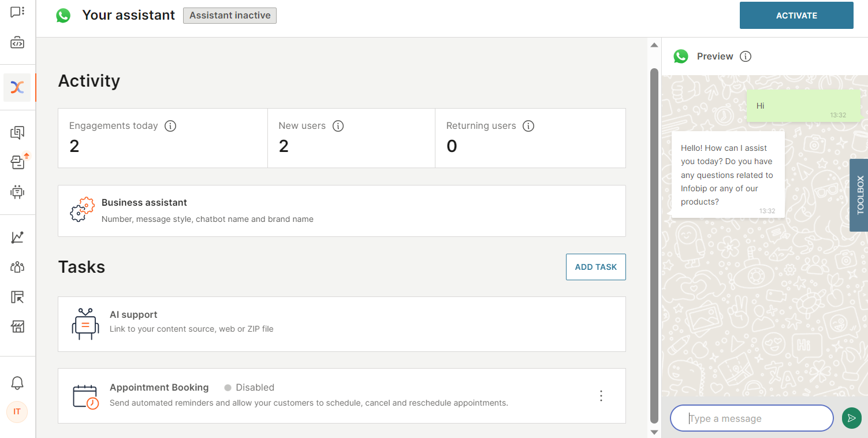Click the ACTIVATE button
The width and height of the screenshot is (868, 438).
click(796, 16)
